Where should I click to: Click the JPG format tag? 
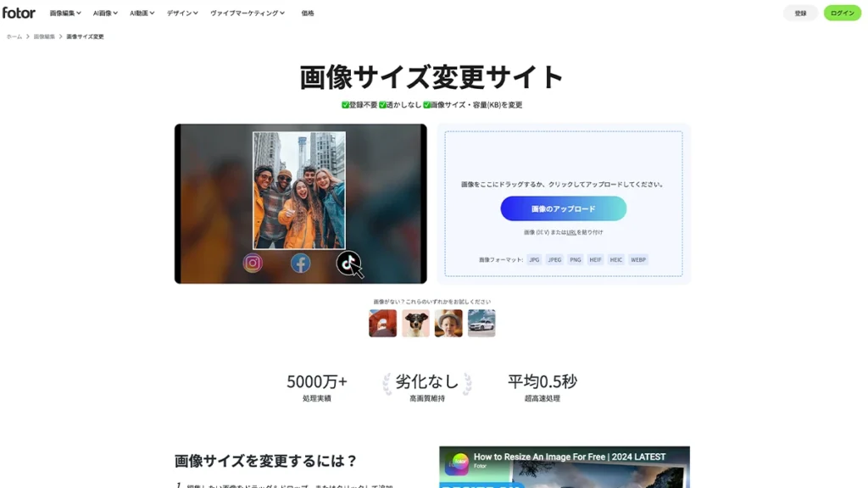point(534,259)
